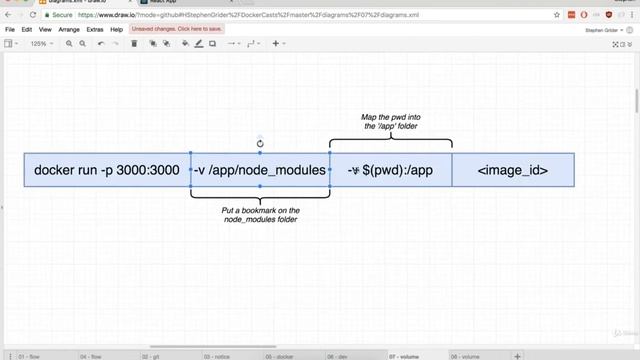The image size is (640, 360).
Task: Select the '<image_id>' box
Action: (x=513, y=170)
